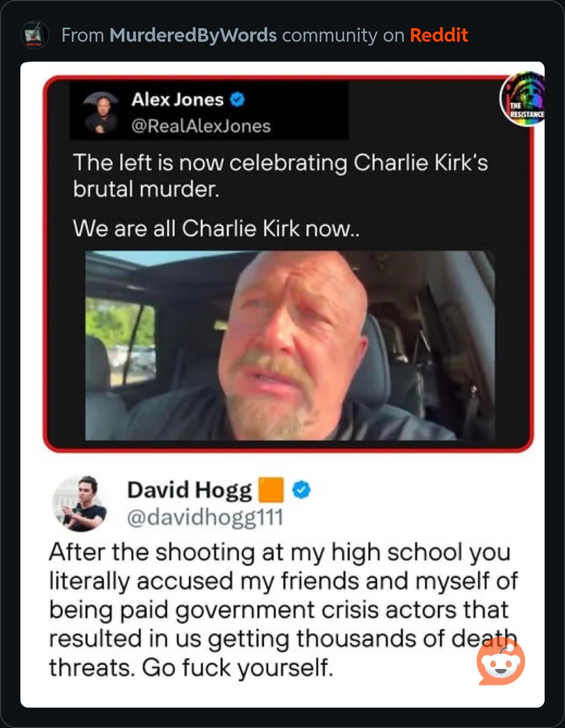Click the Reddit Snoo logo icon
The width and height of the screenshot is (565, 728).
coord(501,662)
